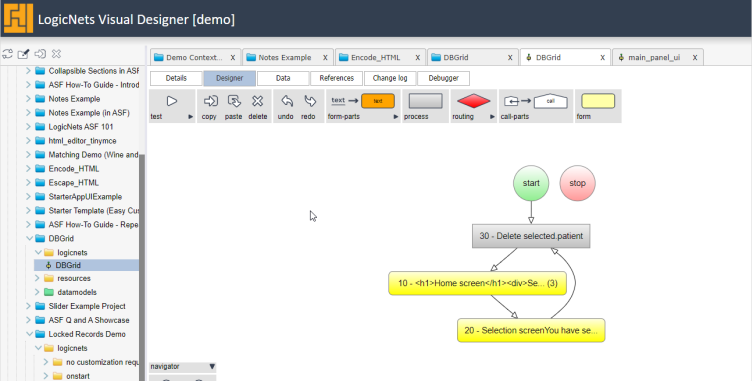This screenshot has height=381, width=752.
Task: Click the LogicNets logo
Action: point(18,18)
